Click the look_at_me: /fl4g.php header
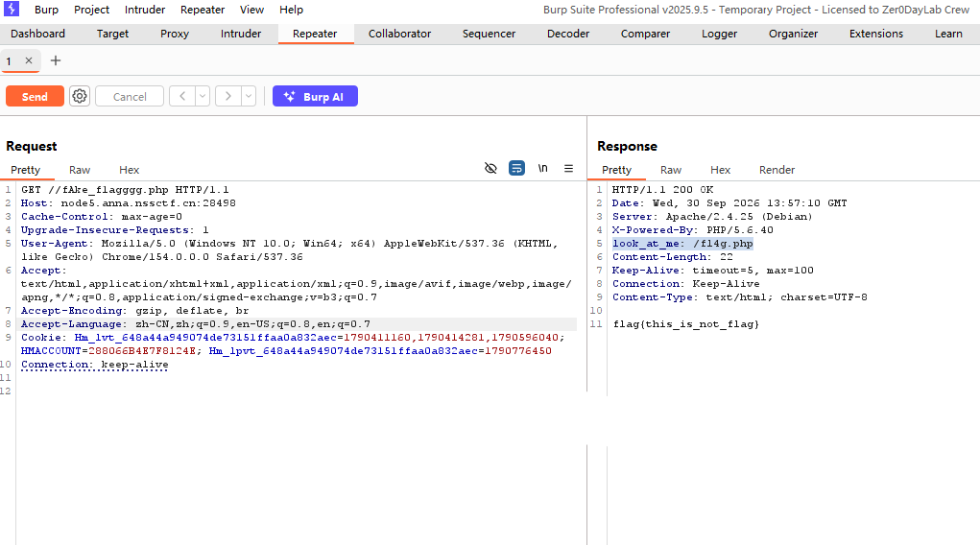Viewport: 980px width, 545px height. coord(682,243)
